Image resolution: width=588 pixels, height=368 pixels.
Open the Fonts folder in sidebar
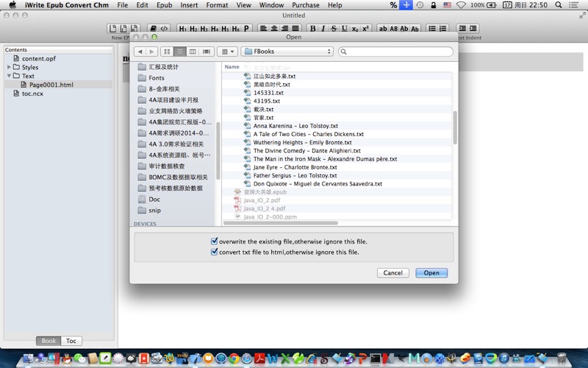(157, 78)
